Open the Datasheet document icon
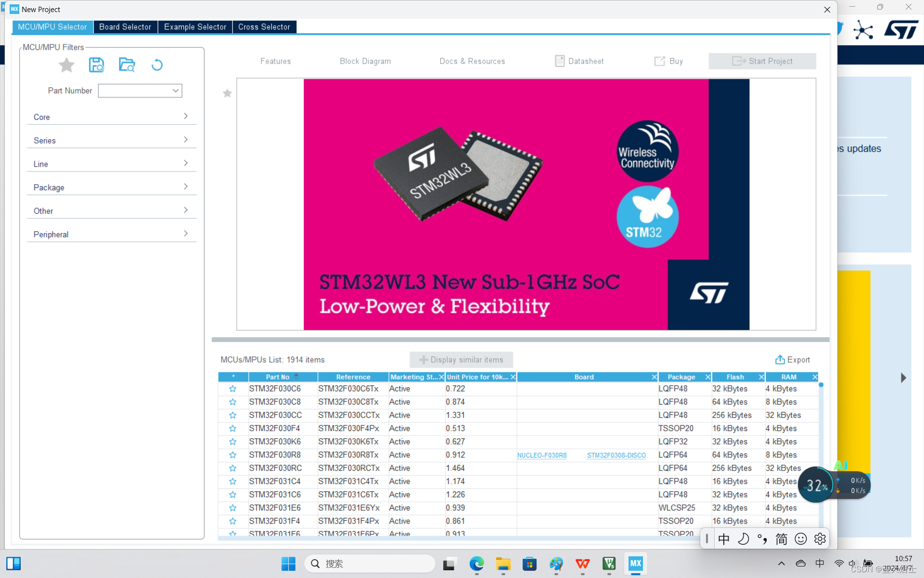This screenshot has height=578, width=924. tap(560, 61)
